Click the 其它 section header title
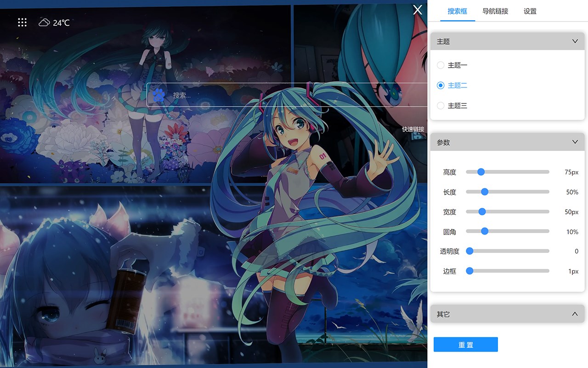Screen dimensions: 588x368 click(443, 314)
